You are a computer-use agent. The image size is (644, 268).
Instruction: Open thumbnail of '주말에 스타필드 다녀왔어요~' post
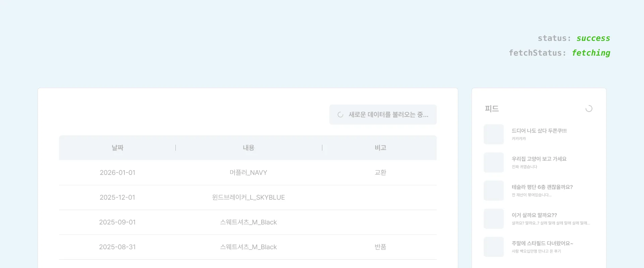point(493,247)
